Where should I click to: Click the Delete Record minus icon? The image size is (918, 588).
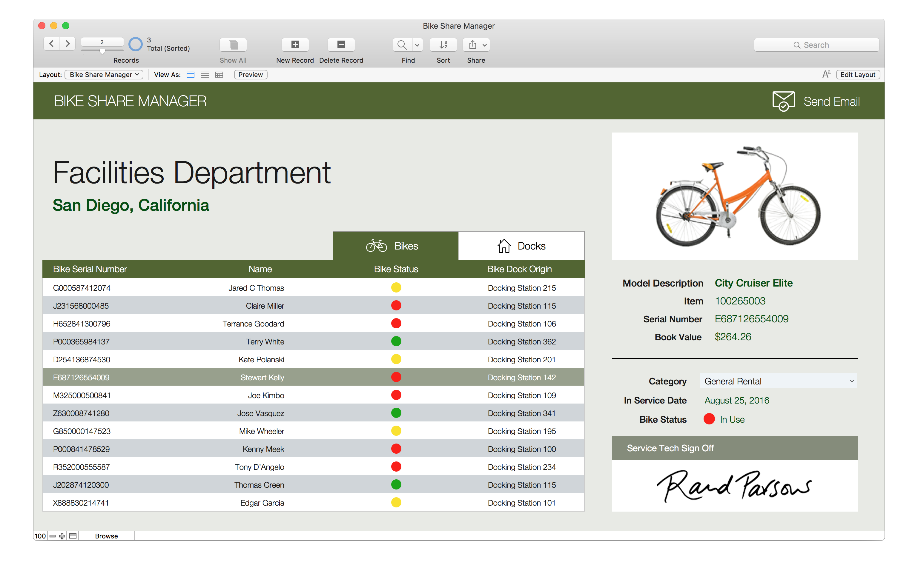click(x=341, y=45)
